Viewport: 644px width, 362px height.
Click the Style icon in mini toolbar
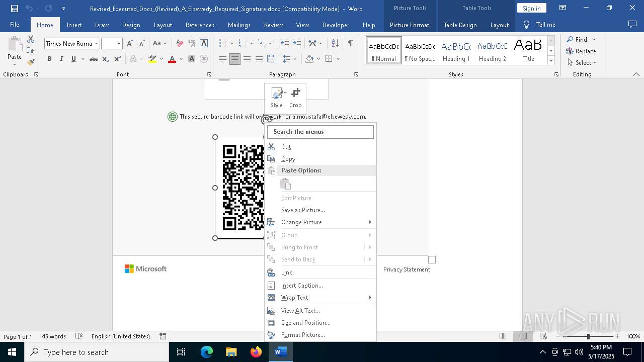coord(277,98)
